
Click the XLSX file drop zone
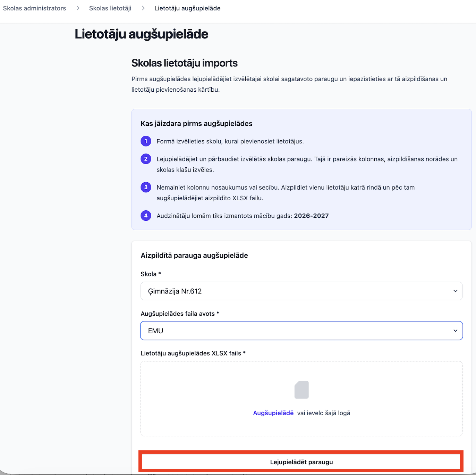301,399
